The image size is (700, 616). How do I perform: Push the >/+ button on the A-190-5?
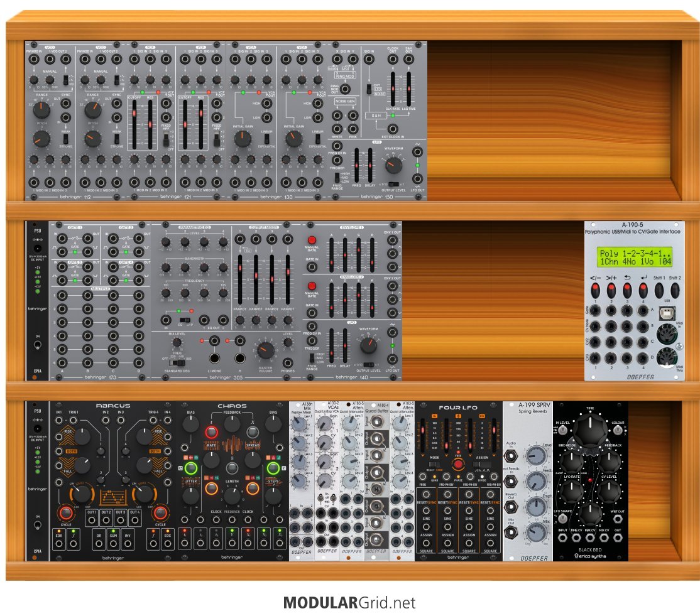[x=611, y=291]
